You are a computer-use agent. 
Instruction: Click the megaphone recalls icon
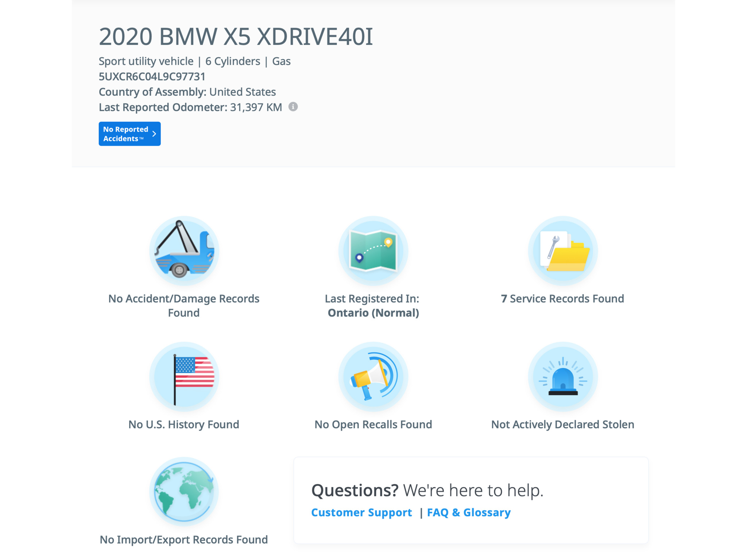coord(373,377)
